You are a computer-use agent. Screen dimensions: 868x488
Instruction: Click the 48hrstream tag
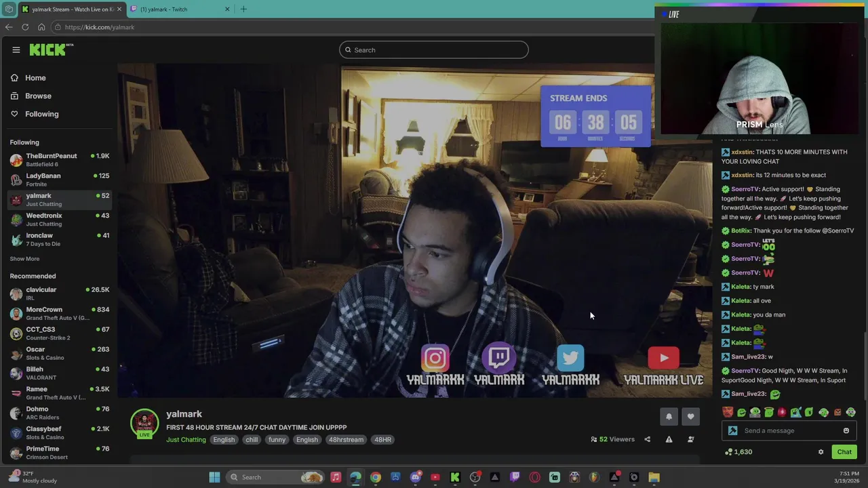pos(346,440)
